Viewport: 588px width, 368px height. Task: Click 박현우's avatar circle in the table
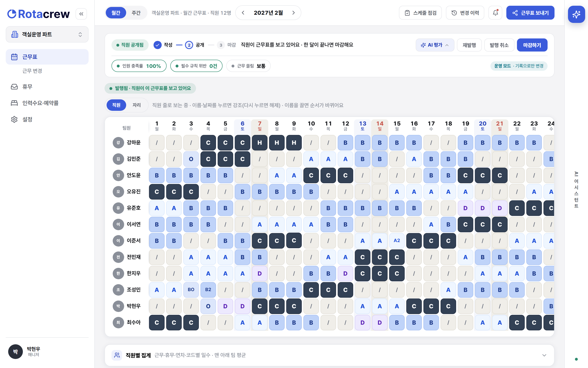(118, 306)
